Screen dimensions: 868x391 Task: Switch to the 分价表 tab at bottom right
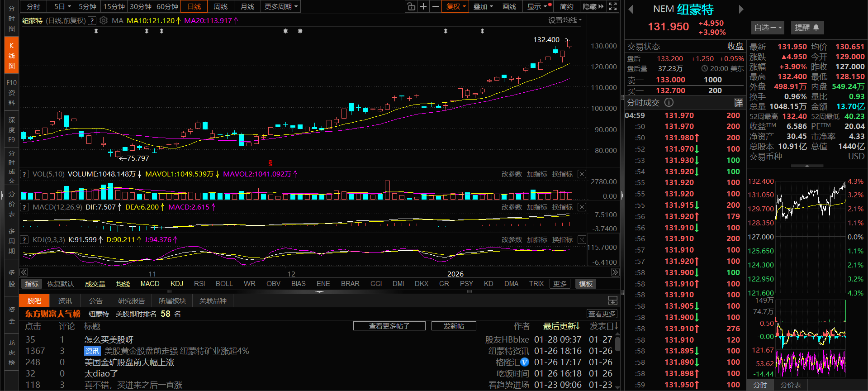791,385
